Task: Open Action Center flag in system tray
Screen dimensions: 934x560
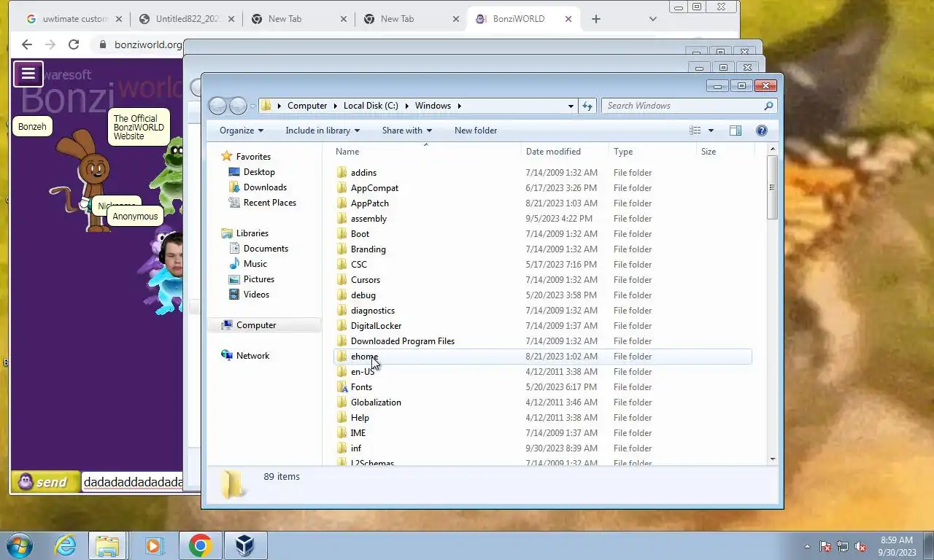Action: coord(825,546)
